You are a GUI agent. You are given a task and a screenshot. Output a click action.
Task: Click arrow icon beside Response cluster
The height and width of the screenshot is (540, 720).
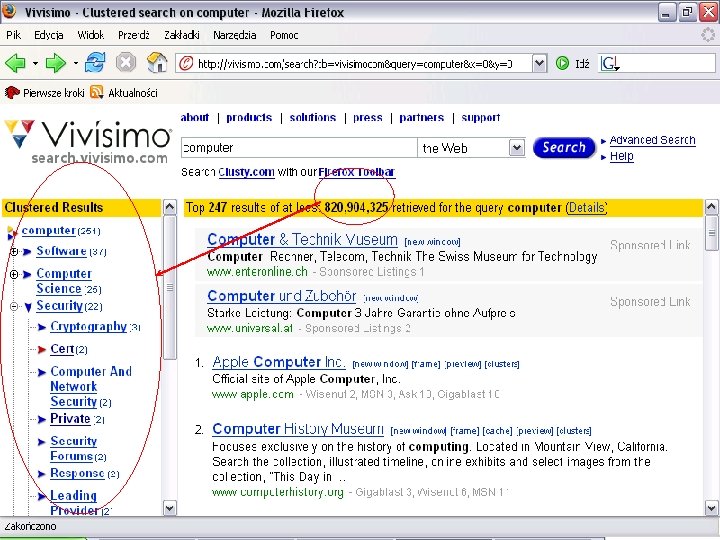tap(42, 473)
